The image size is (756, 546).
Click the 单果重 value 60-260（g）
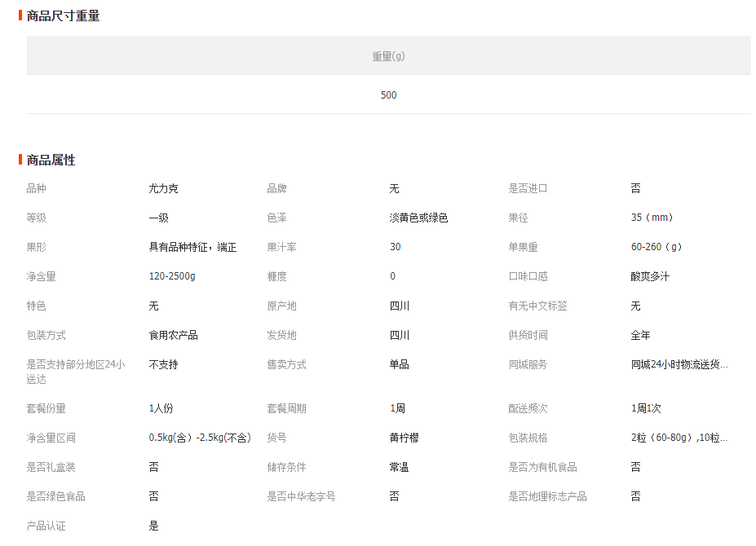tap(657, 247)
